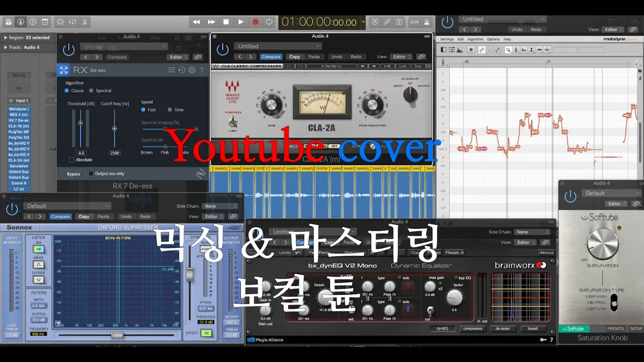Open the Help menu in Melodyne
Screen dimensions: 644x362
507,39
